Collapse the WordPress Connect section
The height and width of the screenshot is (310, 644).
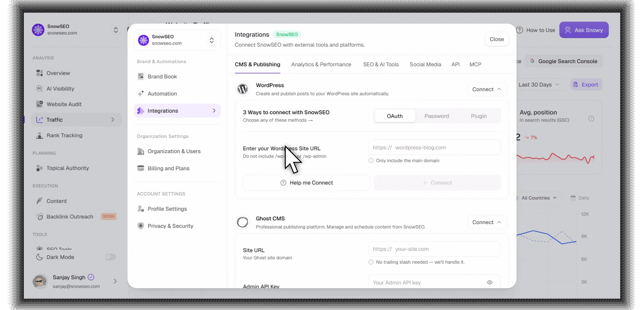487,89
